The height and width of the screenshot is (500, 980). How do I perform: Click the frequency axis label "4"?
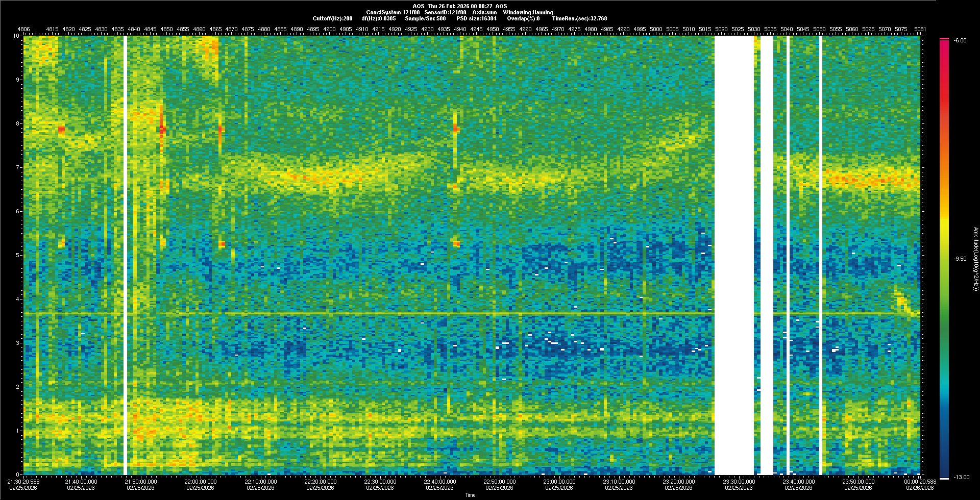pyautogui.click(x=18, y=299)
